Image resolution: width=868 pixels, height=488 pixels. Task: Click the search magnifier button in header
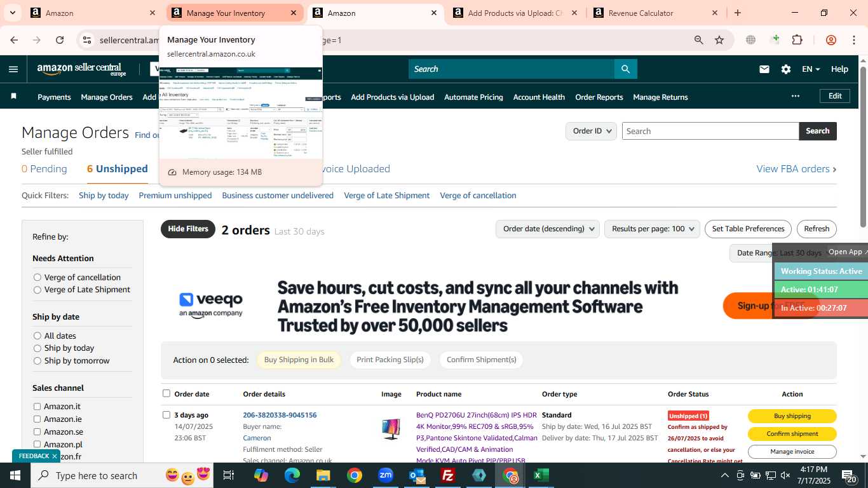[625, 69]
